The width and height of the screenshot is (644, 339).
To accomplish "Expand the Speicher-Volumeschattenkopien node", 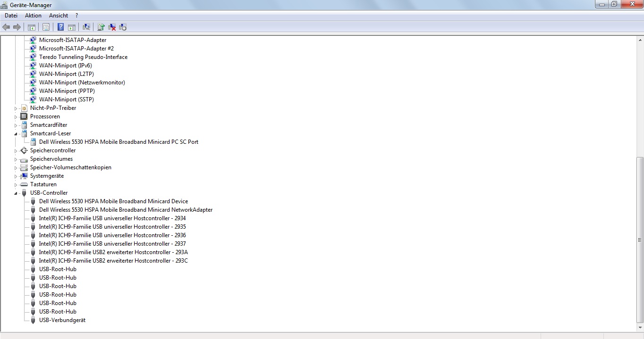I will (x=16, y=167).
